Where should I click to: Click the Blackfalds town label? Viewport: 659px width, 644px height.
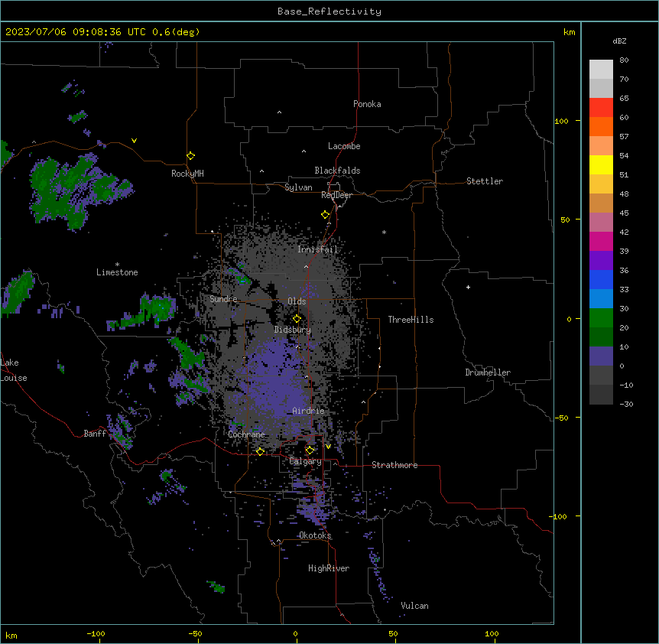tap(337, 171)
